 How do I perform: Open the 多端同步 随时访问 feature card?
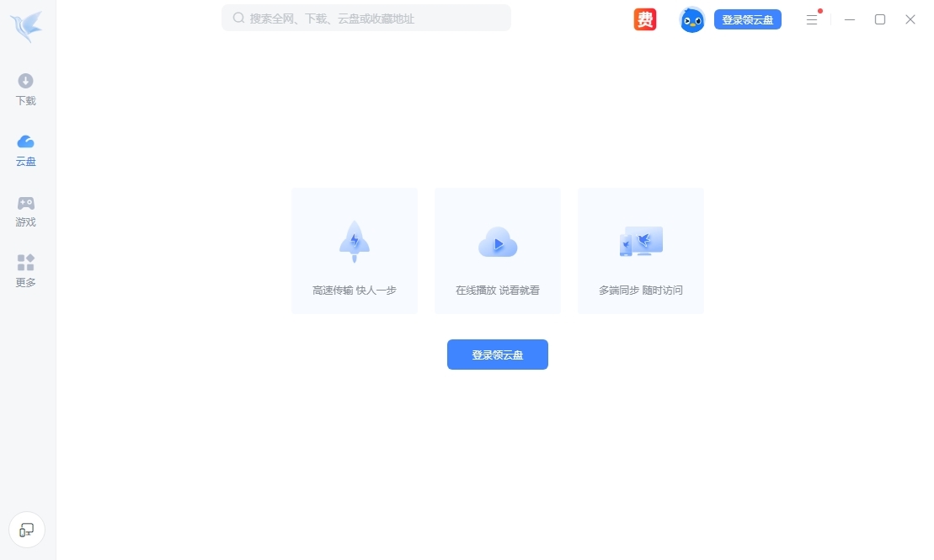point(640,250)
